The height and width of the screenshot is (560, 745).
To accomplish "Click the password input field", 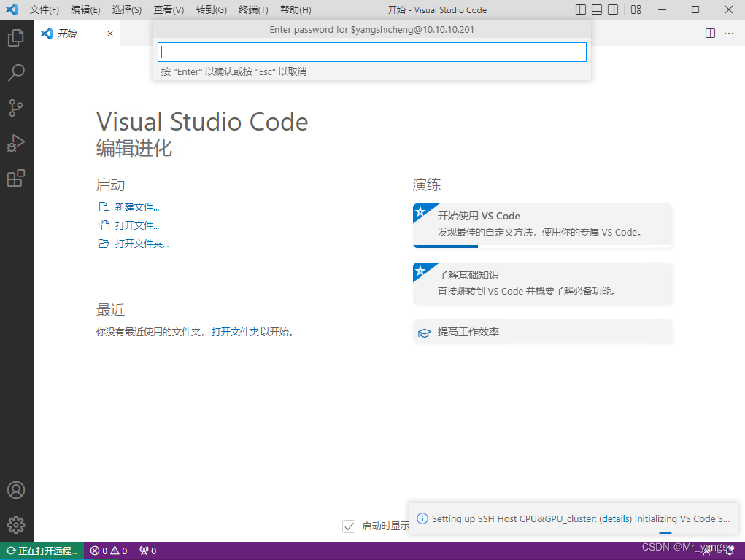I will point(372,52).
